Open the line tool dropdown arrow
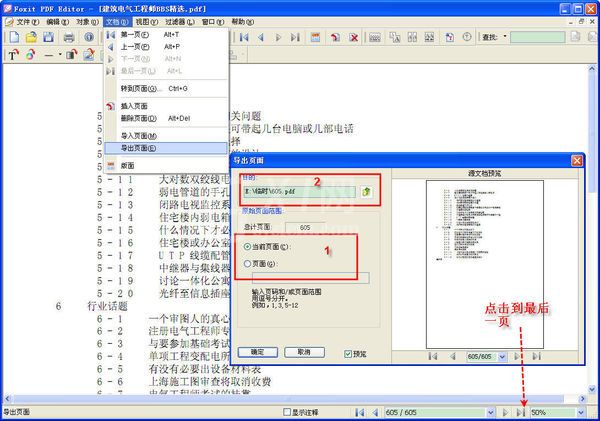Image resolution: width=600 pixels, height=421 pixels. (x=60, y=55)
